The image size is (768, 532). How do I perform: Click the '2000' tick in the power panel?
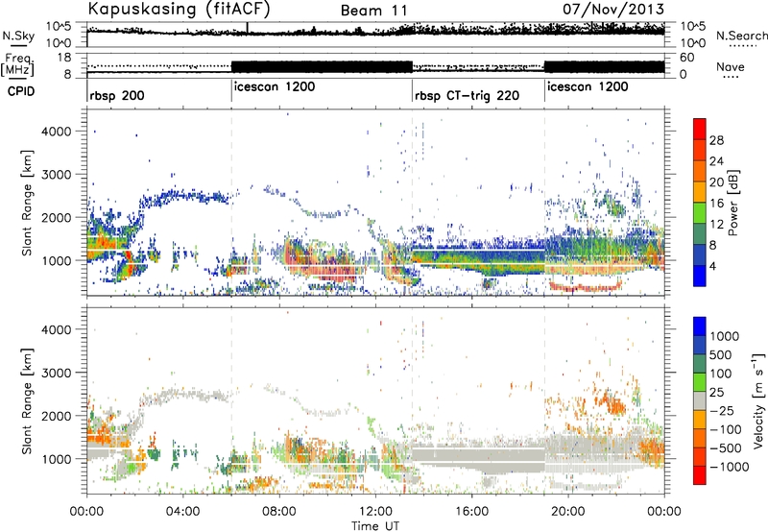(56, 217)
